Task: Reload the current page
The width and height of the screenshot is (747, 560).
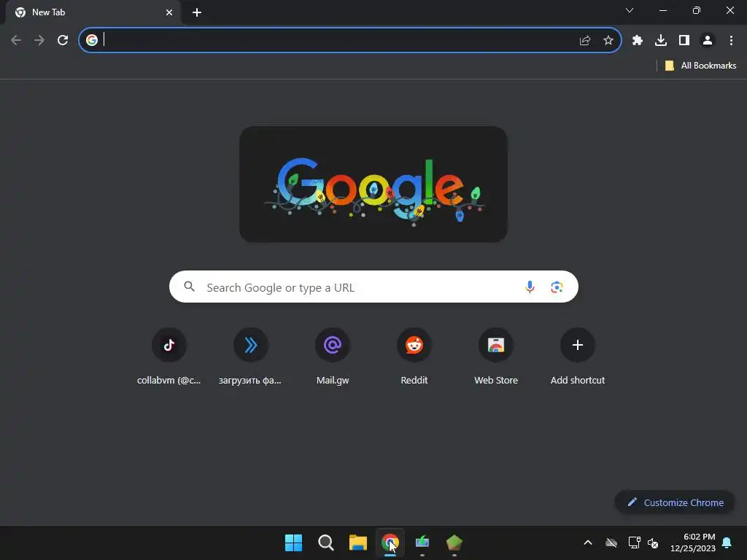Action: coord(63,40)
